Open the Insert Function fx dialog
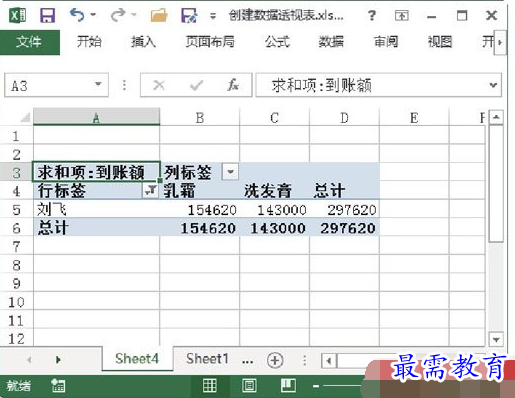The width and height of the screenshot is (515, 398). [x=233, y=85]
